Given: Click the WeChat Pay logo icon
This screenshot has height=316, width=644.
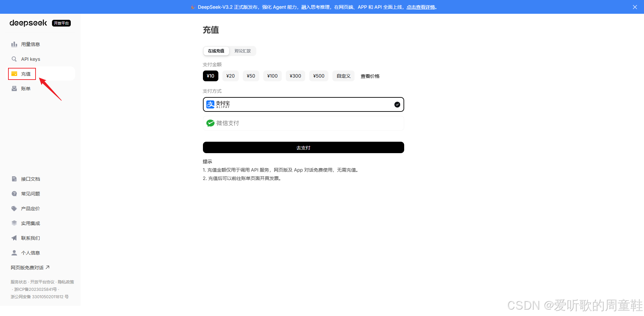Looking at the screenshot, I should pyautogui.click(x=210, y=123).
